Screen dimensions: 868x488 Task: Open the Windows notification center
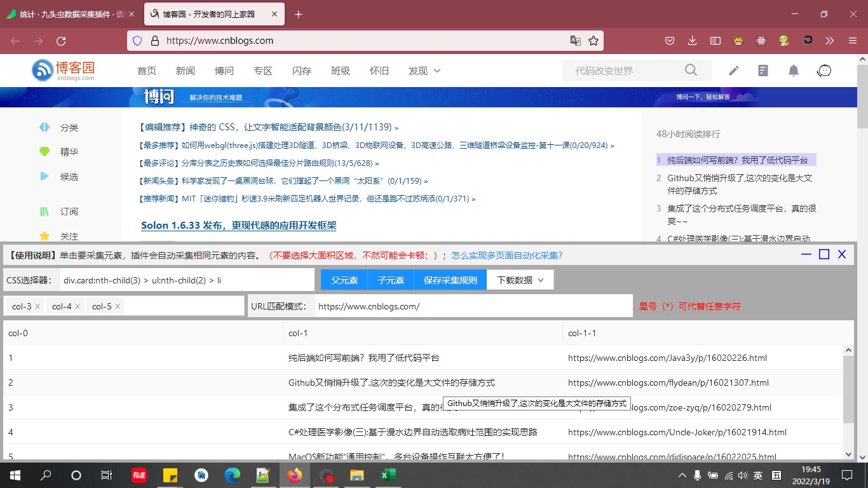click(847, 475)
